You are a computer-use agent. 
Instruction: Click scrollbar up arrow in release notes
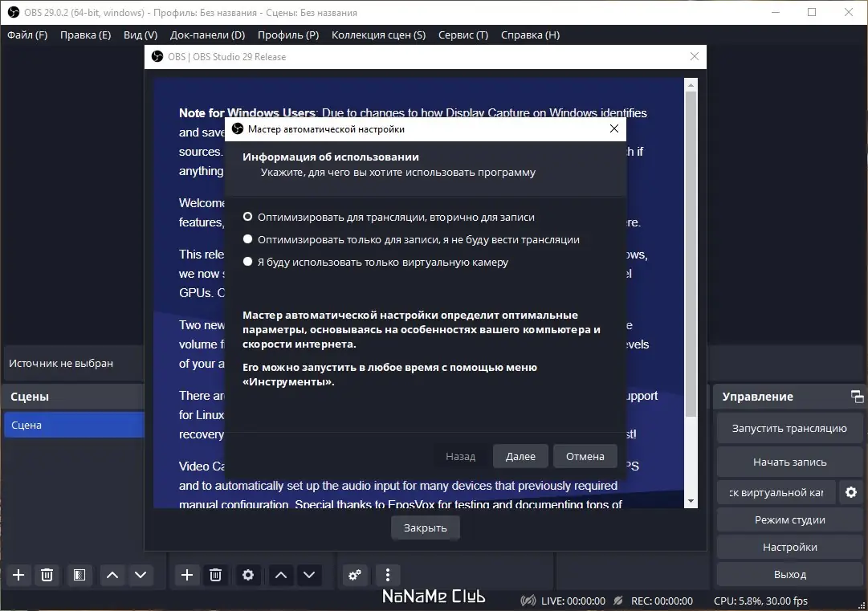[x=691, y=84]
